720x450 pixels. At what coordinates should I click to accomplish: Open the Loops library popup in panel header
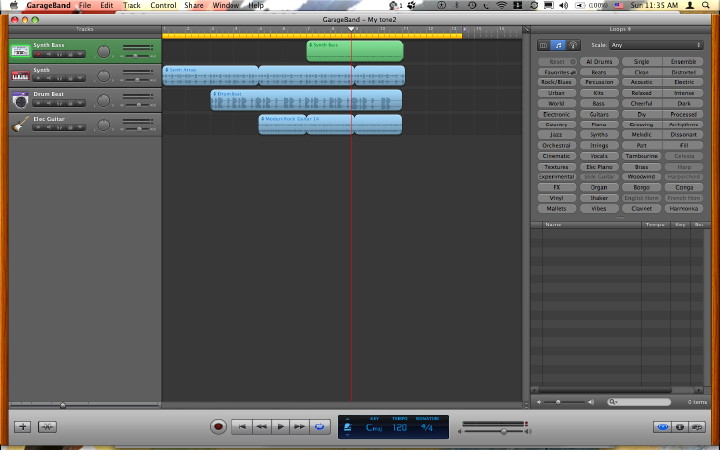(620, 29)
